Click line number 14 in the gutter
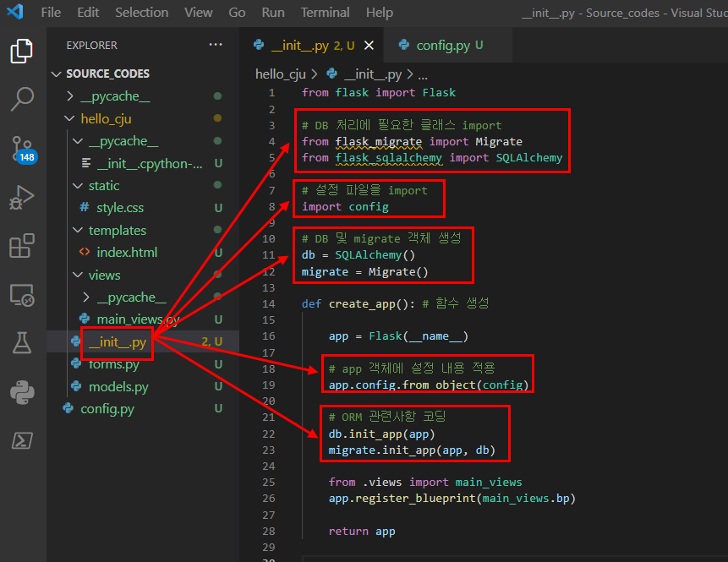The height and width of the screenshot is (562, 728). click(x=269, y=304)
